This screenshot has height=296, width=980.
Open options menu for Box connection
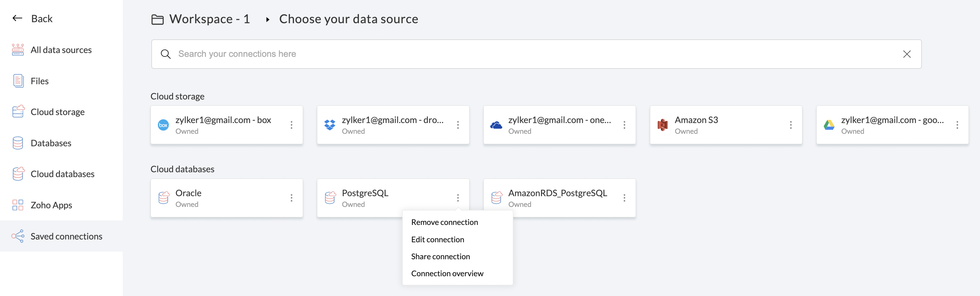pyautogui.click(x=291, y=125)
